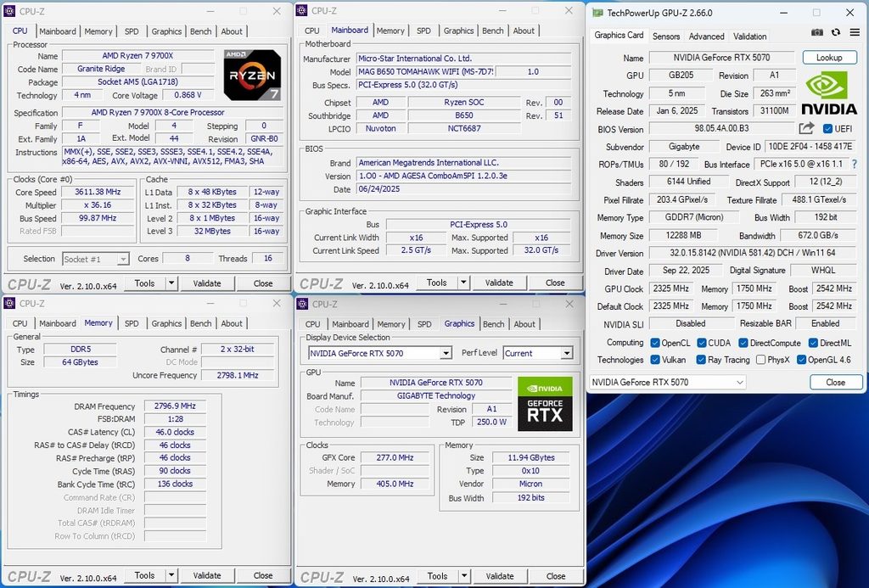Viewport: 869px width, 588px height.
Task: Click the 'PCI-Express 5.0' Graphic Interface bus value
Action: pyautogui.click(x=479, y=225)
